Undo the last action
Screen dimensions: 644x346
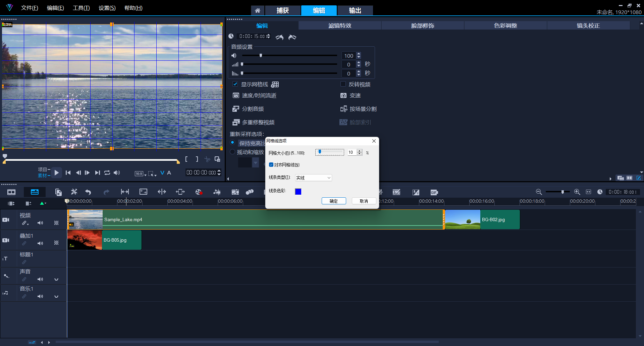point(88,192)
